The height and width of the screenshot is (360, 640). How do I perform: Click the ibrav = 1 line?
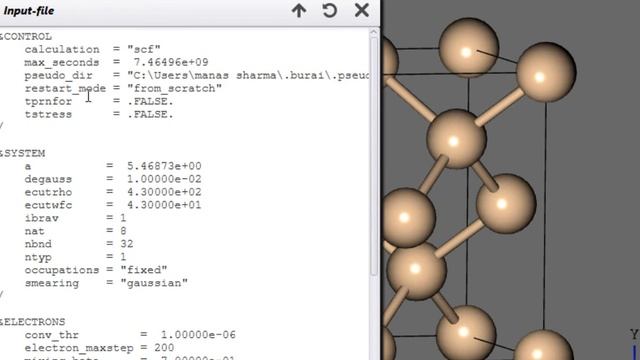[75, 218]
